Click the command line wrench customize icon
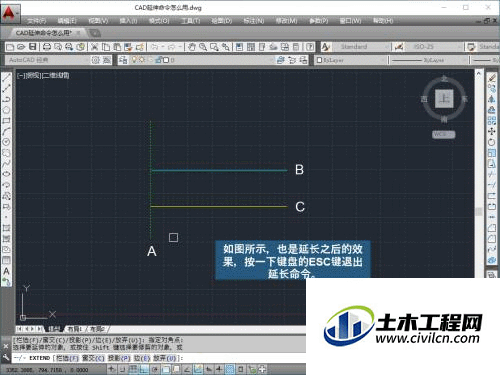This screenshot has width=500, height=375. tap(6, 358)
